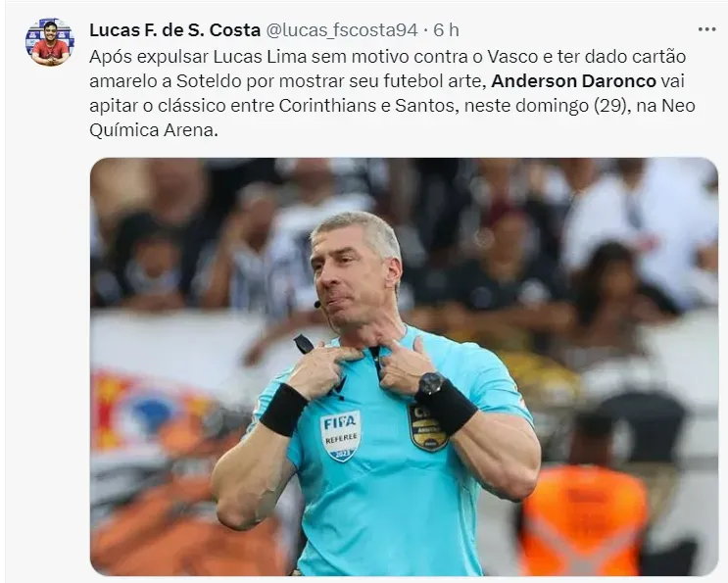This screenshot has height=583, width=728.
Task: Open the author's profile avatar picture
Action: point(50,42)
